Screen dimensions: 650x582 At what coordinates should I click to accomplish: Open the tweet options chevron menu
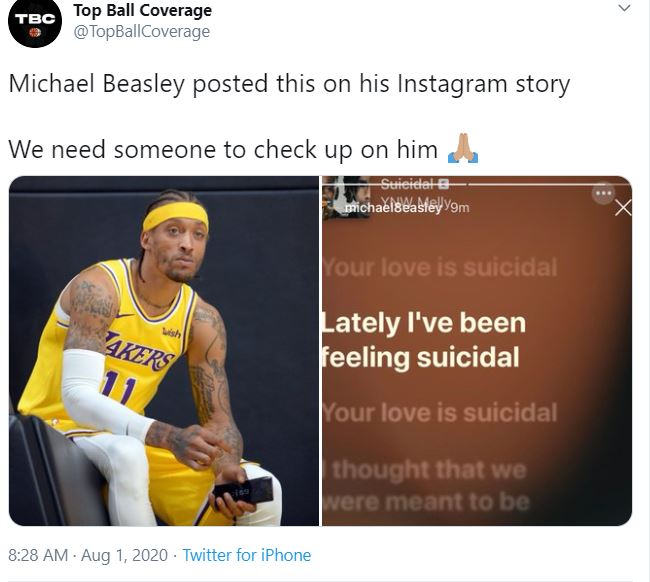tap(624, 9)
